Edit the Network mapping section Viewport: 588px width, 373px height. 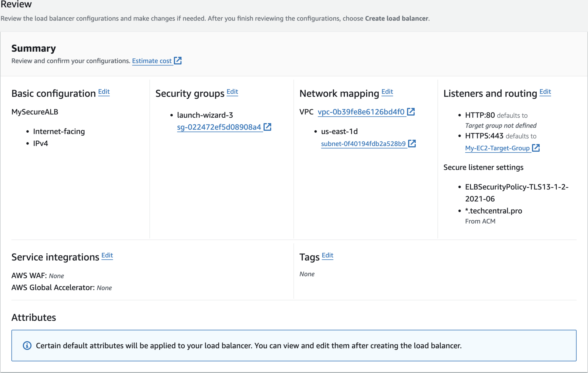pyautogui.click(x=387, y=92)
